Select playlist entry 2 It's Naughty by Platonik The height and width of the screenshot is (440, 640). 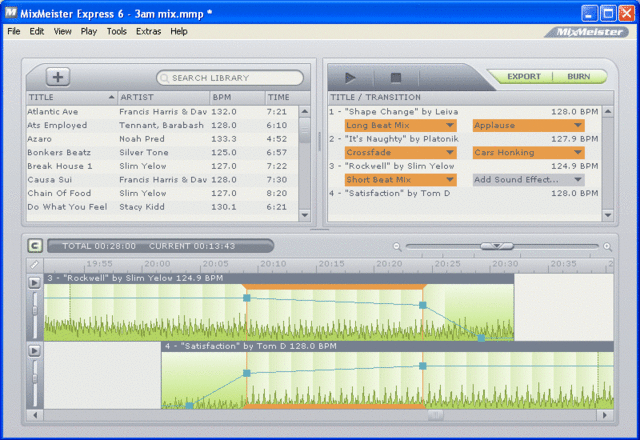pyautogui.click(x=464, y=139)
